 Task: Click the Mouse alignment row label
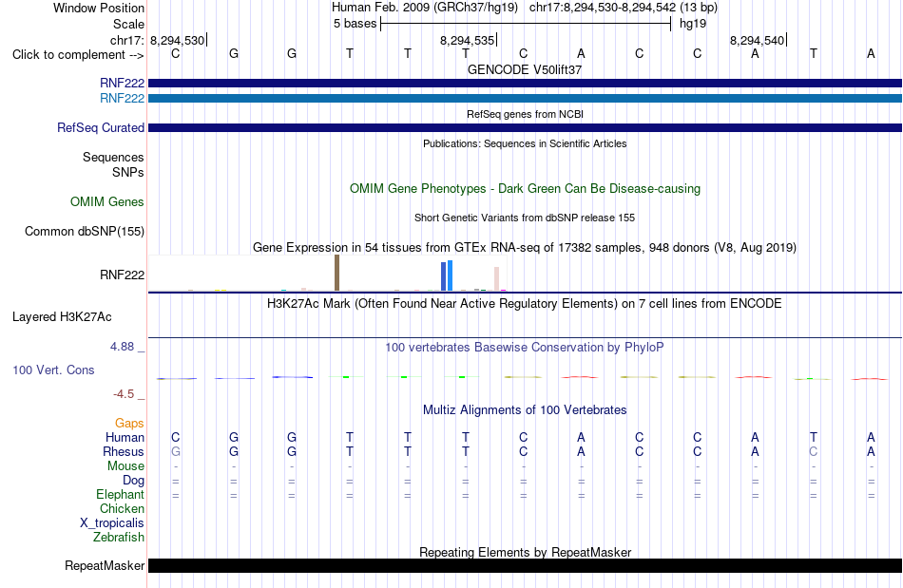[x=125, y=466]
